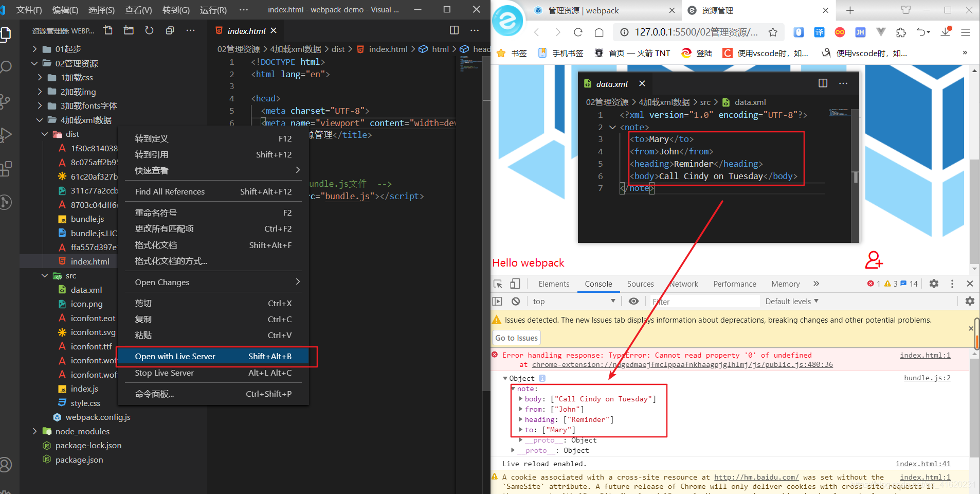Bookmark this page with the star icon
The image size is (980, 494).
(x=772, y=32)
